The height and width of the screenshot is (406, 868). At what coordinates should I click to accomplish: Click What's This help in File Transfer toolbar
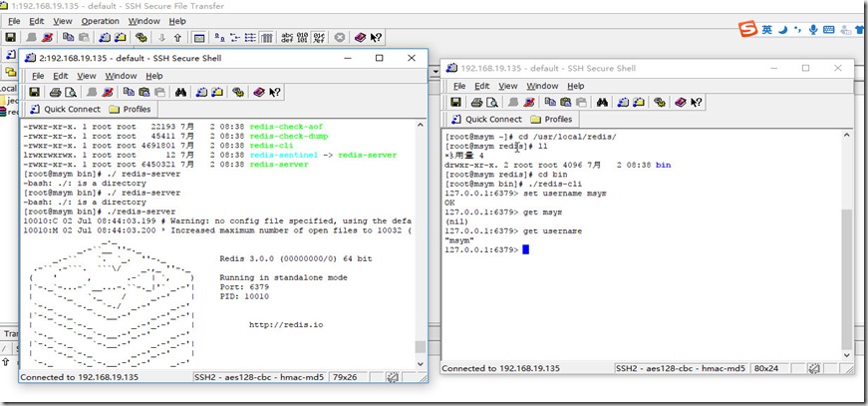coord(376,38)
